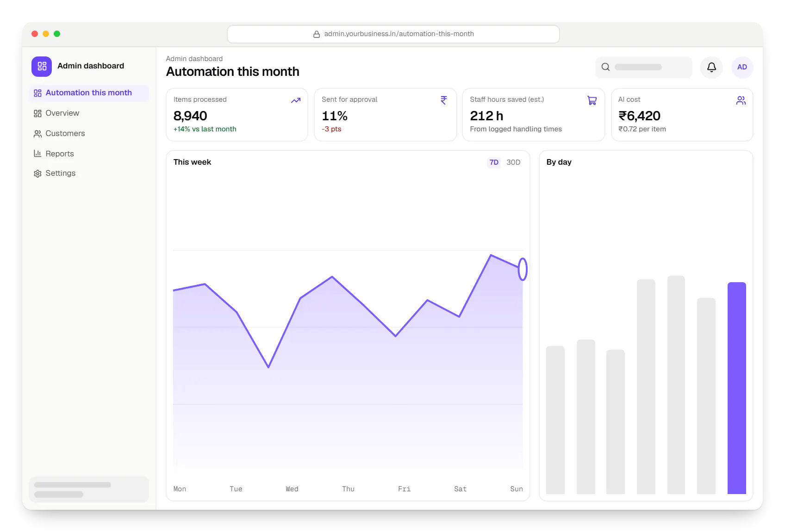This screenshot has height=532, width=785.
Task: Select Automation this month in the sidebar
Action: point(89,93)
